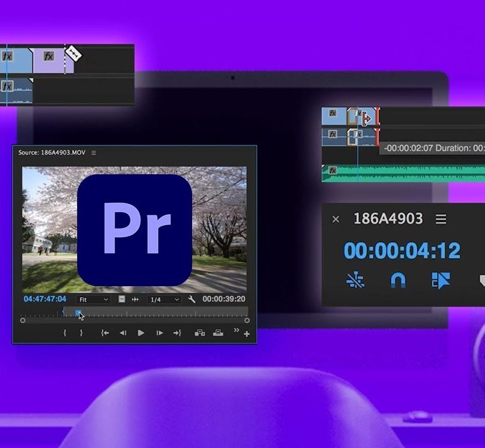Viewport: 485px width, 448px height.
Task: Click the Insert edit icon
Action: coord(200,333)
